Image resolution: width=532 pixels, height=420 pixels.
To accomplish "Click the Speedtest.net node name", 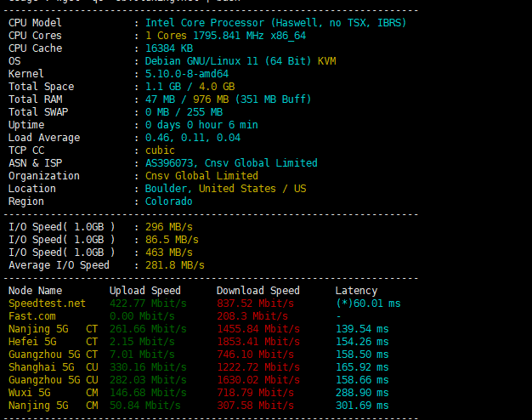I will [x=47, y=304].
